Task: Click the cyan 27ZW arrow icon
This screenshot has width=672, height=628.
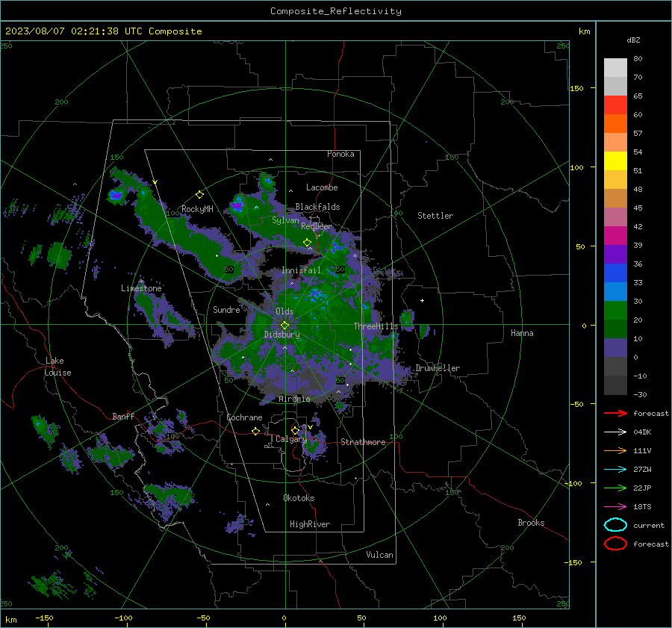Action: pos(615,470)
